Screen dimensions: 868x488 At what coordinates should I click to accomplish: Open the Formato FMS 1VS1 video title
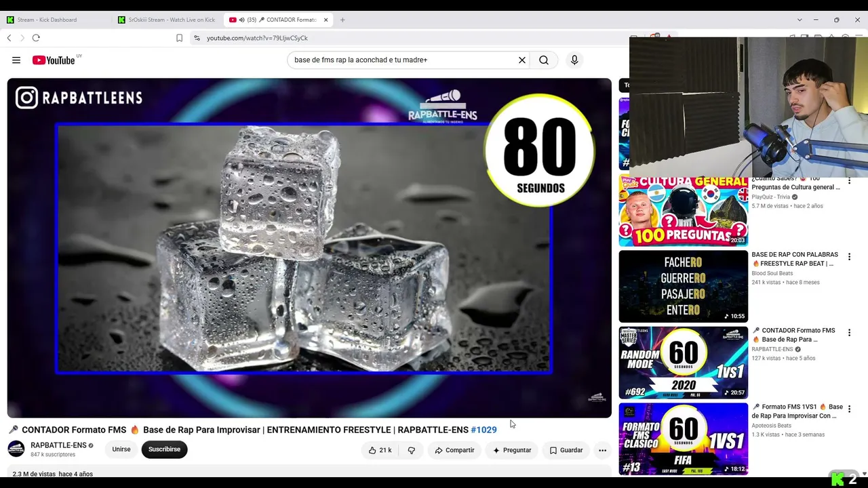pyautogui.click(x=797, y=411)
